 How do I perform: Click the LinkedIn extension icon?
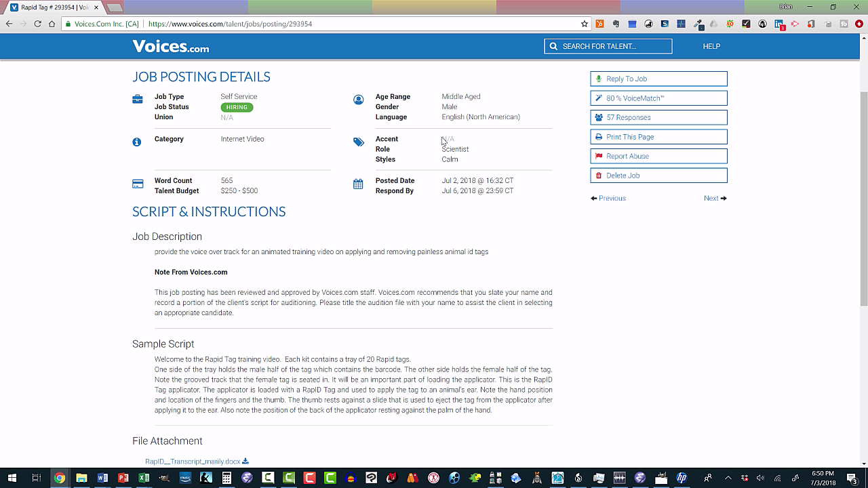pyautogui.click(x=779, y=24)
